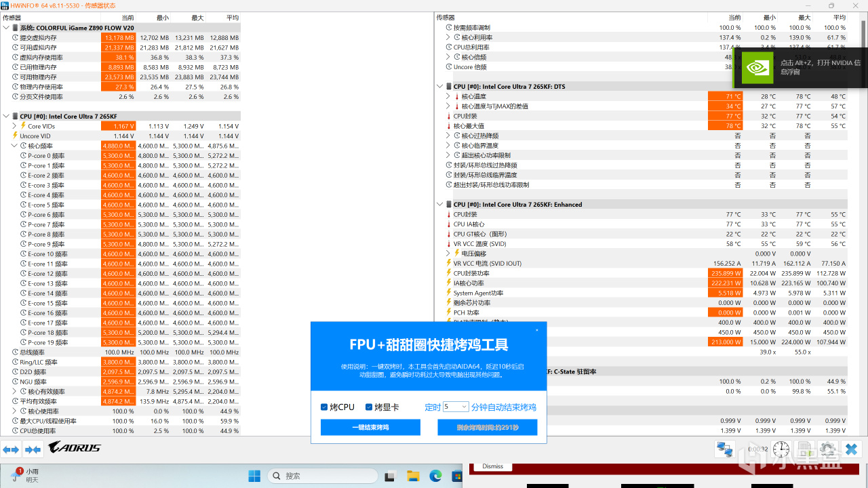Image resolution: width=868 pixels, height=488 pixels.
Task: Click the 一键结束烤鸡 button
Action: [370, 427]
